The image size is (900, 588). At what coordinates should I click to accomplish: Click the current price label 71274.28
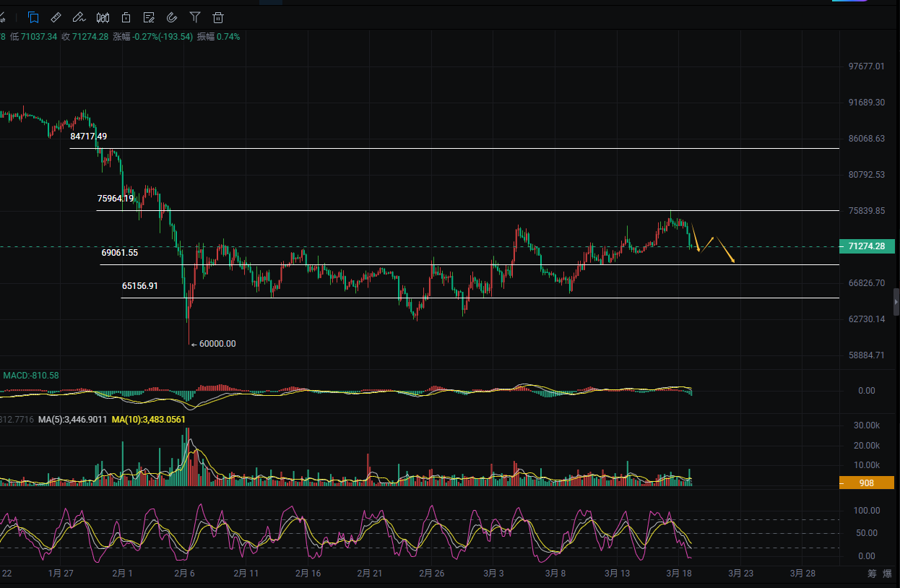click(x=867, y=247)
